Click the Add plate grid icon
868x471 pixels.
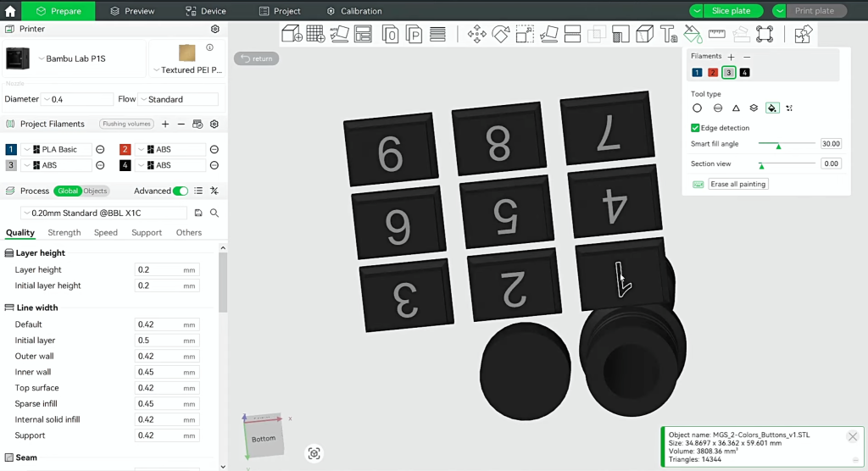315,35
